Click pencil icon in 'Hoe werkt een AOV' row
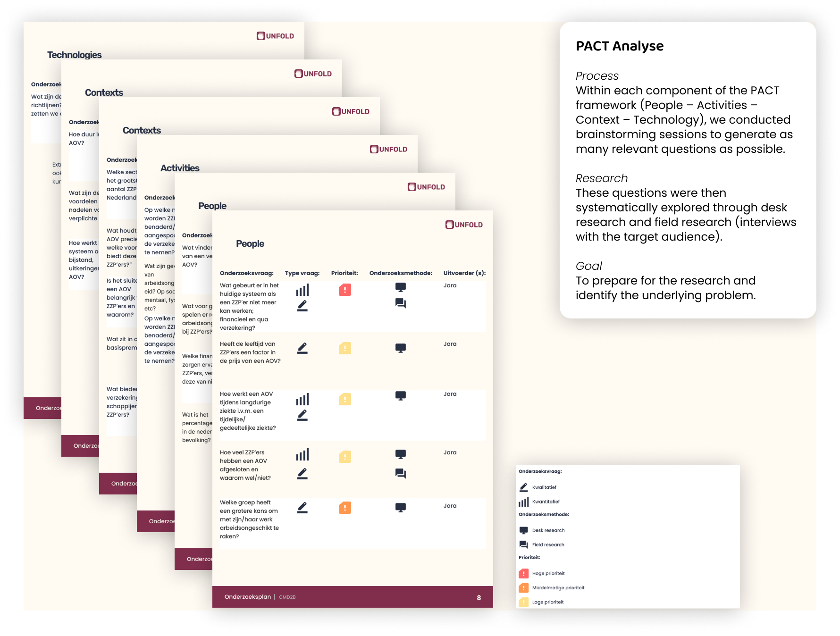This screenshot has height=636, width=840. point(302,415)
